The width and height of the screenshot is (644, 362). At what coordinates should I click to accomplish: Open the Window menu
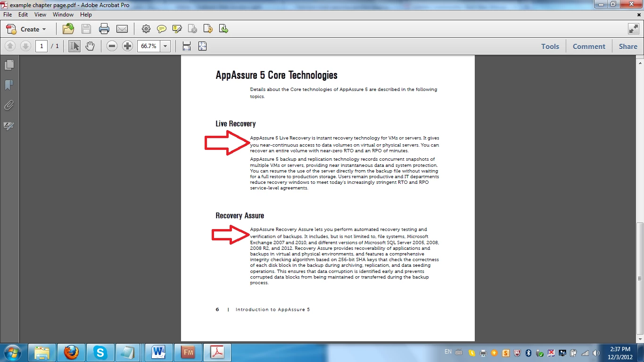[x=63, y=15]
